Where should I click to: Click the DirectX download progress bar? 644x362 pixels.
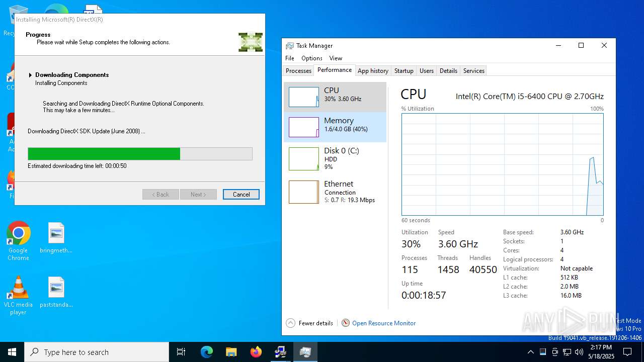click(x=140, y=154)
